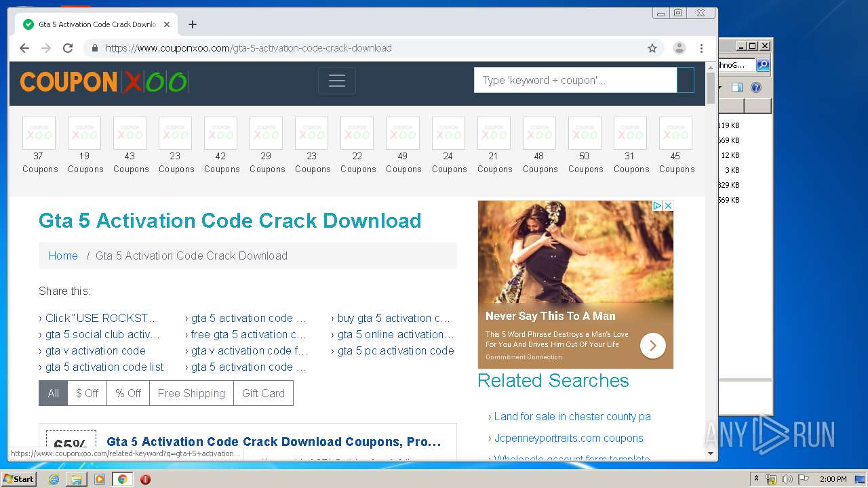
Task: Open the media player taskbar icon
Action: tap(100, 479)
